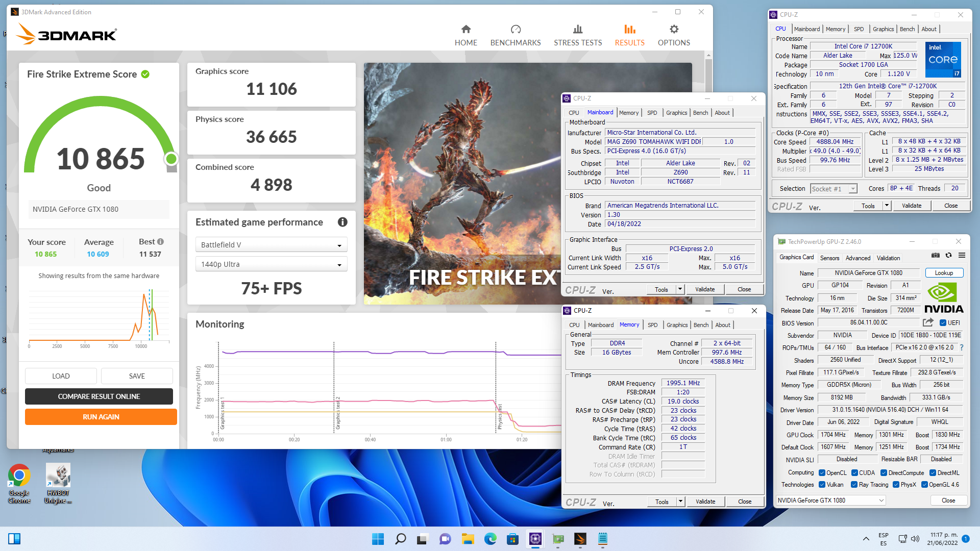The height and width of the screenshot is (551, 980).
Task: Toggle the OpenCL checkbox in GPU-Z
Action: [822, 473]
